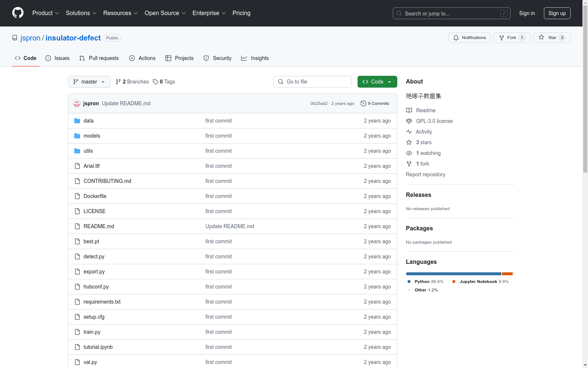
Task: Click the Activity pulse icon
Action: click(x=409, y=132)
